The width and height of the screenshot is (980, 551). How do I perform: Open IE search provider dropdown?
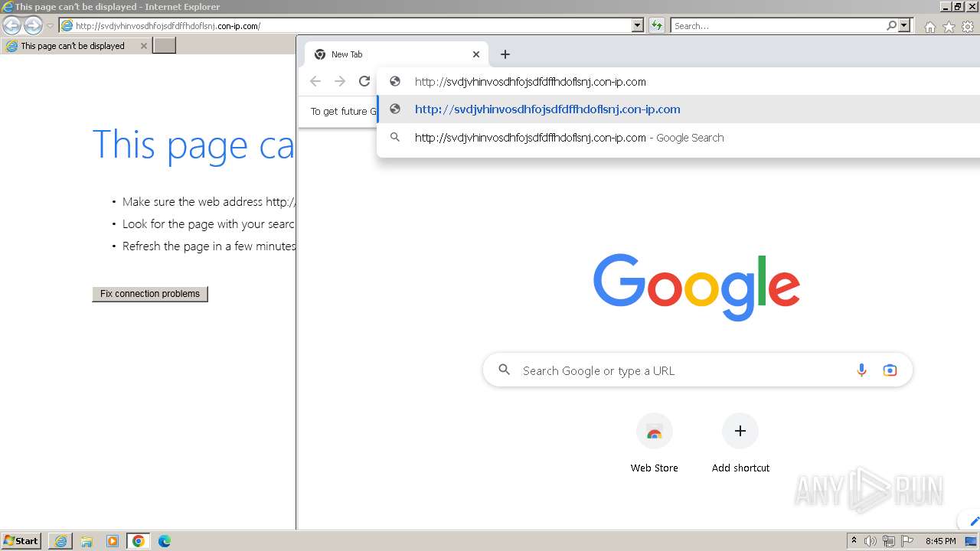[x=904, y=26]
